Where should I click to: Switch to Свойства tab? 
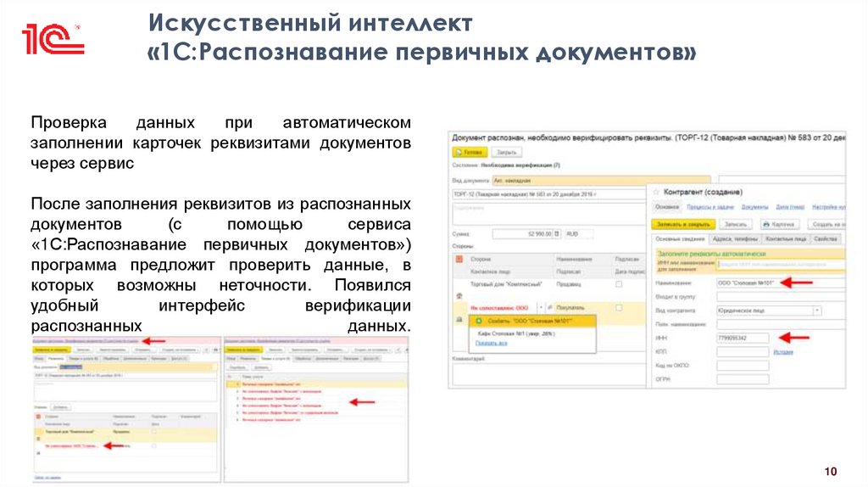click(x=826, y=238)
